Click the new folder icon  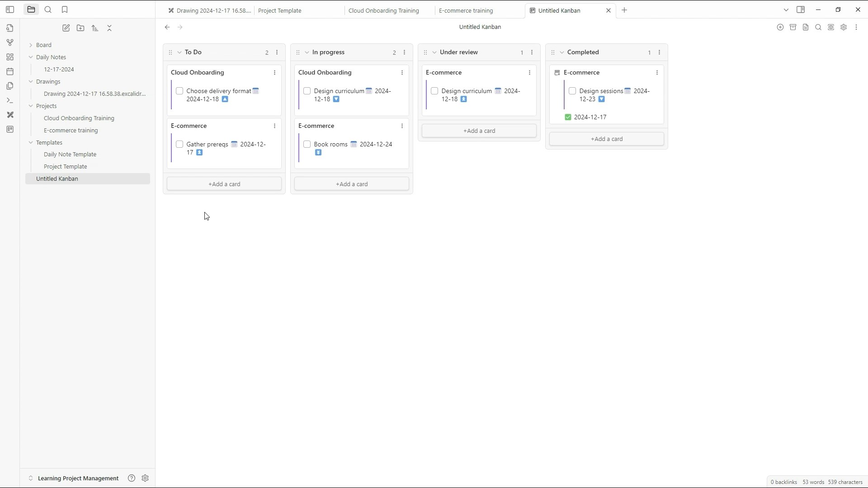[80, 28]
